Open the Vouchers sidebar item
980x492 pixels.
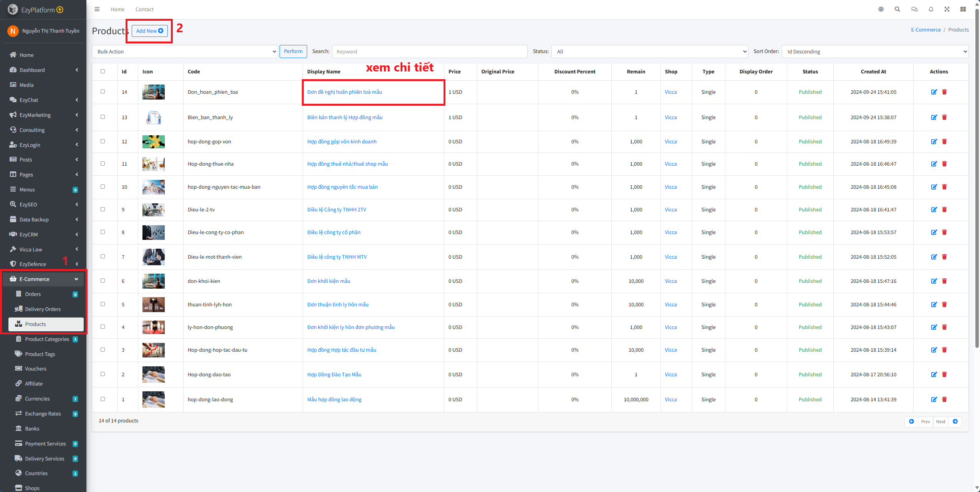point(36,369)
